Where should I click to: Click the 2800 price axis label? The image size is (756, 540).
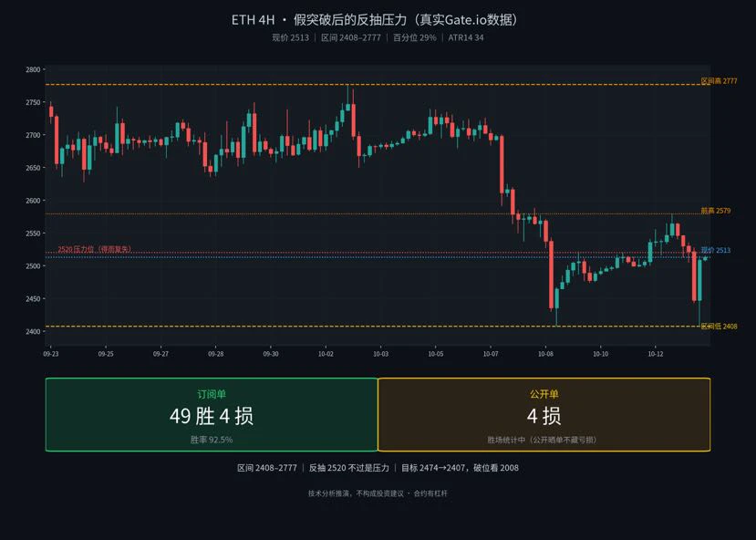(33, 69)
